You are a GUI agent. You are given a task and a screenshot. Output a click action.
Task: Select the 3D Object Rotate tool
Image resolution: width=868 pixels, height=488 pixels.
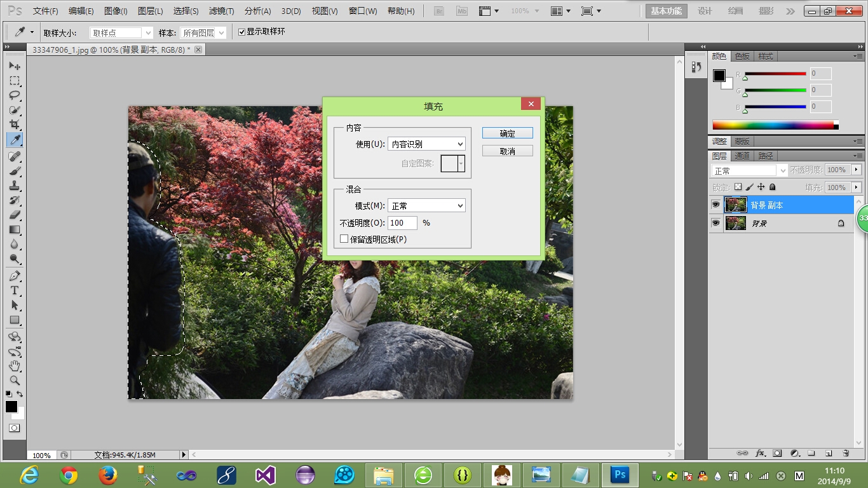tap(14, 337)
